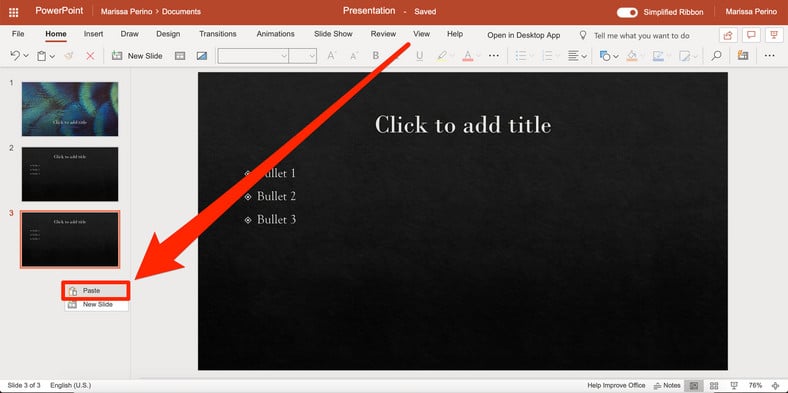Click the Marissa Perino account name
The height and width of the screenshot is (393, 788).
click(751, 12)
